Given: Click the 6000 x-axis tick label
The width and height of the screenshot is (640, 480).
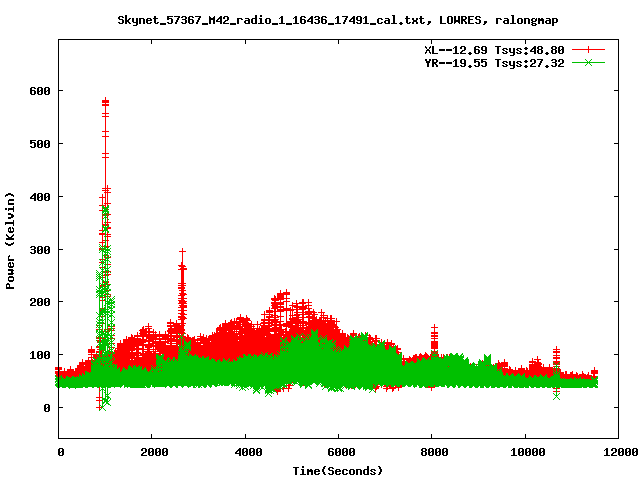Looking at the screenshot, I should (x=341, y=452).
